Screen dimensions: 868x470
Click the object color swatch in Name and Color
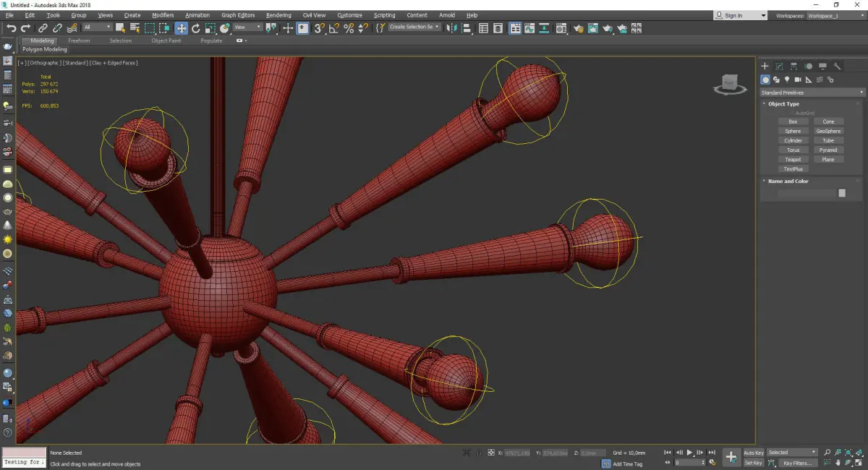tap(842, 193)
